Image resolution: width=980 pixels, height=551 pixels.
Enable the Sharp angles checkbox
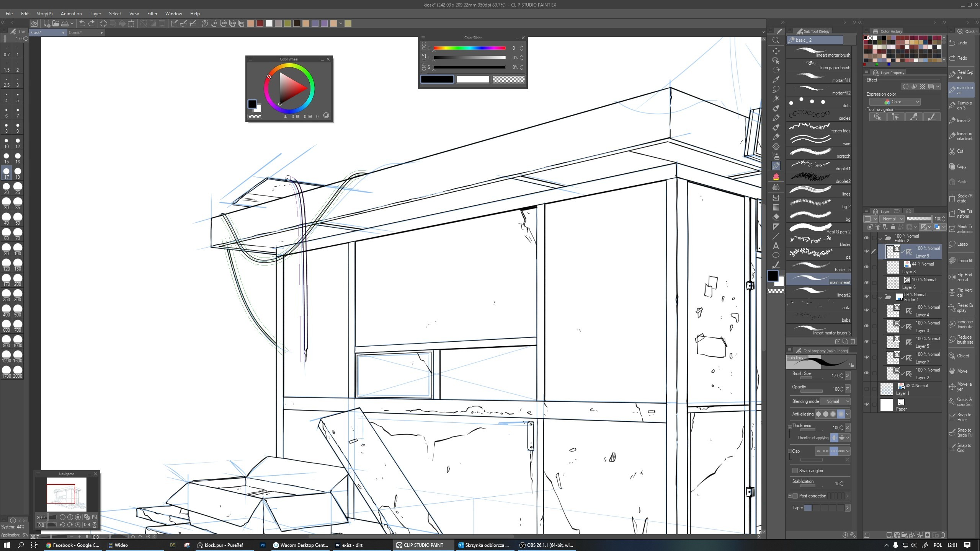tap(795, 471)
